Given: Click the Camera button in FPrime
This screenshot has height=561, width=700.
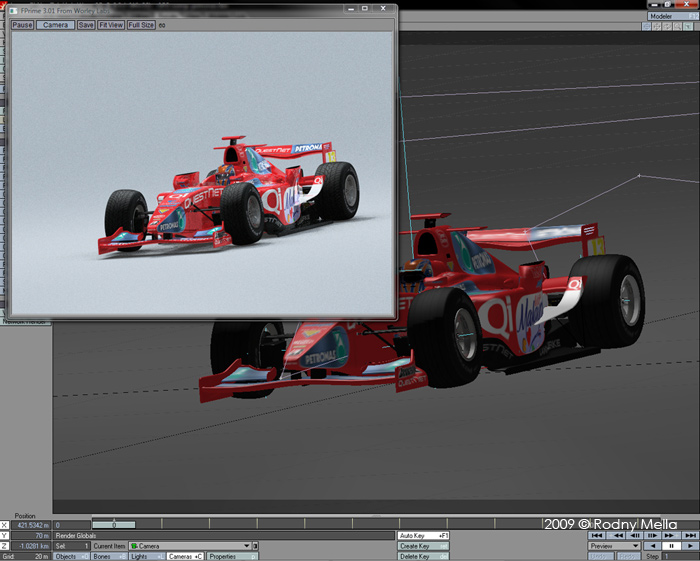Looking at the screenshot, I should (55, 24).
